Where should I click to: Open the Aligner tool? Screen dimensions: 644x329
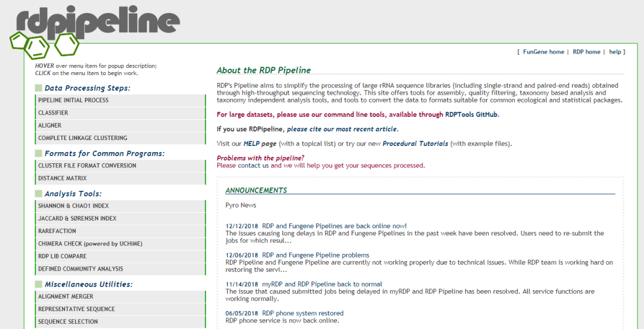(120, 126)
